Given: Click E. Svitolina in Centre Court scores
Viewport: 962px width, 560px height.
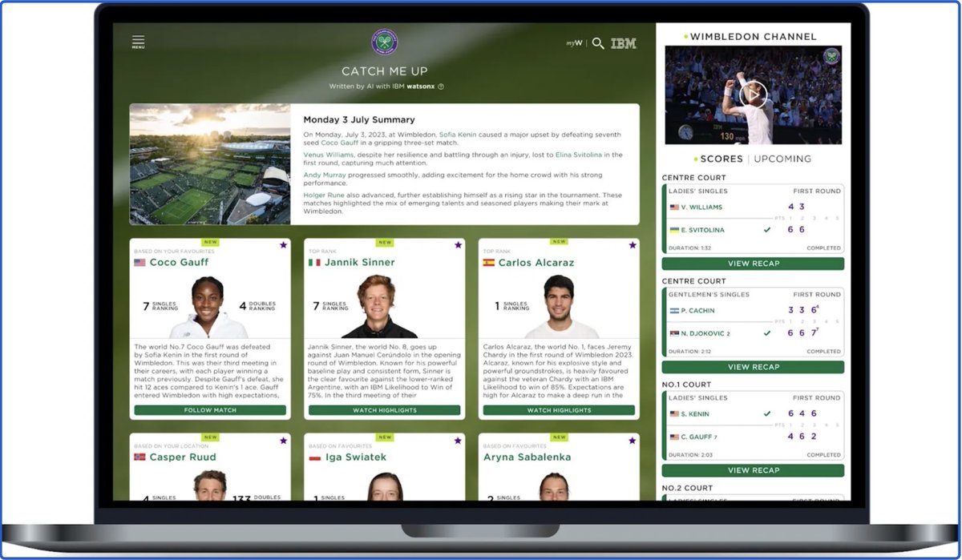Looking at the screenshot, I should tap(703, 230).
